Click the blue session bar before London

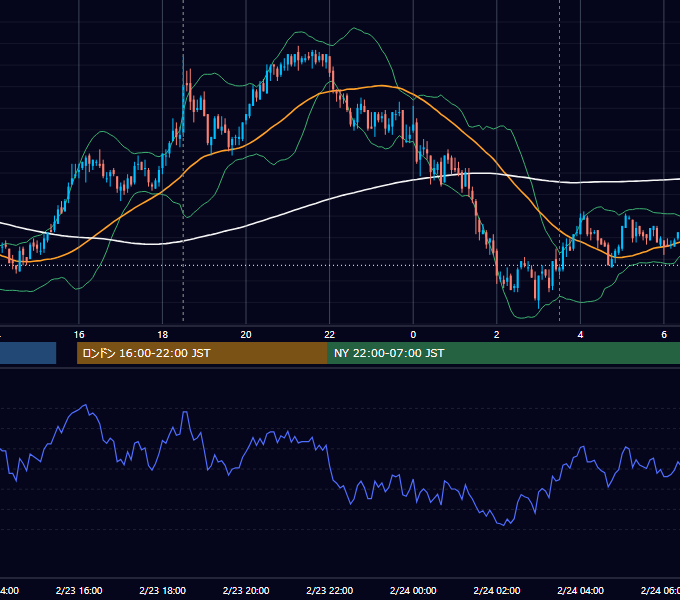[x=28, y=353]
